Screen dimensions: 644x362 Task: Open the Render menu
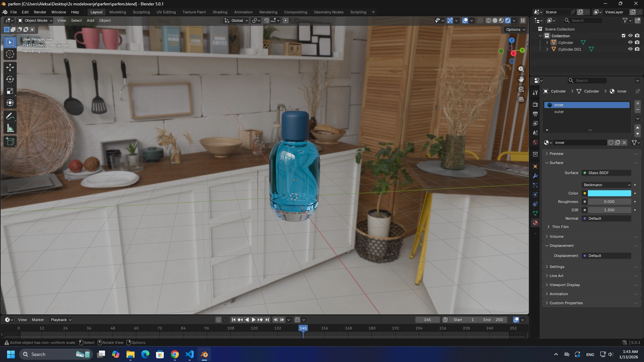point(40,12)
